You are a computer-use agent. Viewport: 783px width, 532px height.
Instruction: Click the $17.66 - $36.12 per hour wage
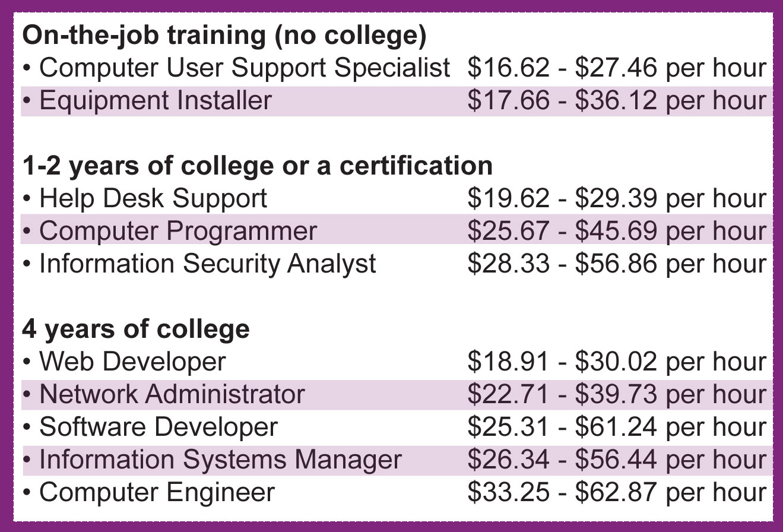coord(617,100)
